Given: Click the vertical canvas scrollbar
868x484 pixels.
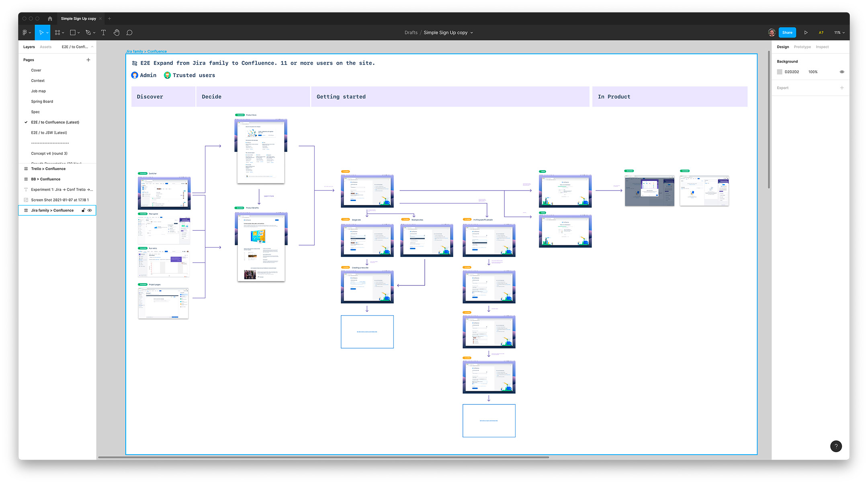Looking at the screenshot, I should click(x=769, y=120).
